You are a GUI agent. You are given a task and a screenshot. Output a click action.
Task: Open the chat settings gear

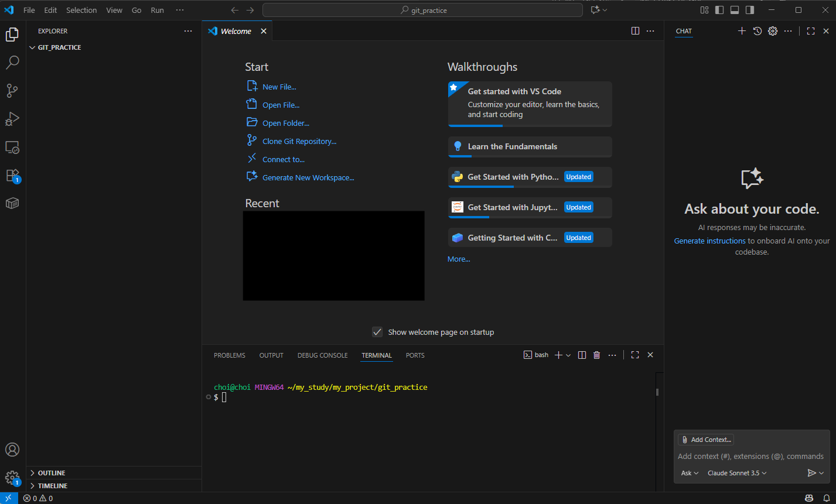773,31
